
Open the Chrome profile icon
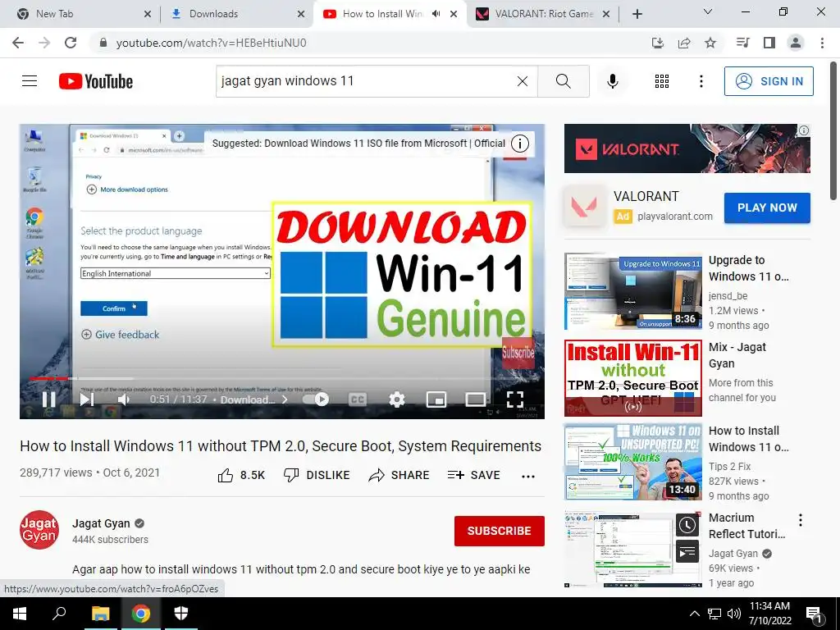(796, 43)
